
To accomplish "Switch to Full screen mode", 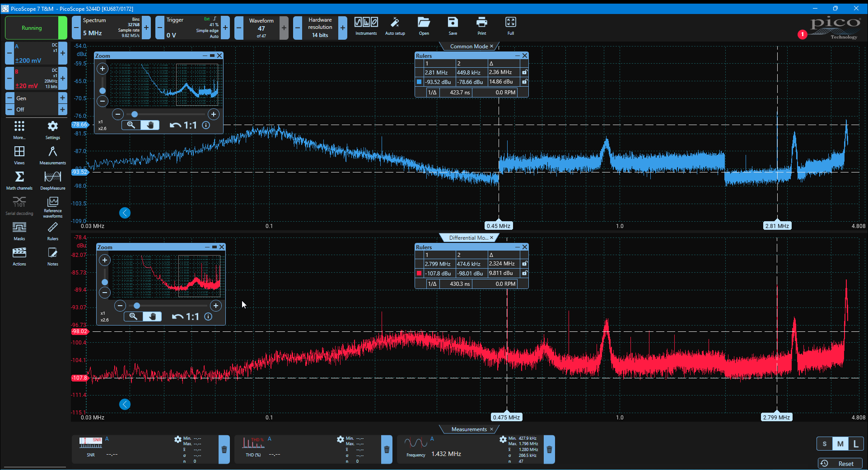I will tap(511, 27).
